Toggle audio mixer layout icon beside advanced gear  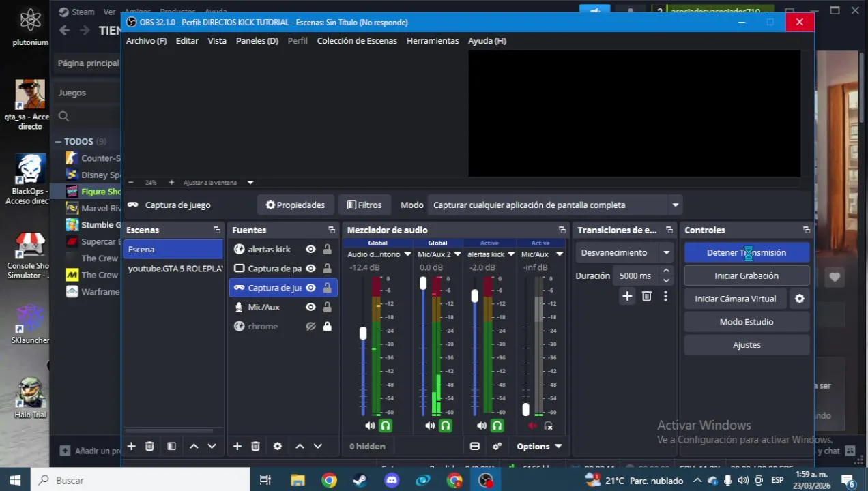tap(474, 446)
